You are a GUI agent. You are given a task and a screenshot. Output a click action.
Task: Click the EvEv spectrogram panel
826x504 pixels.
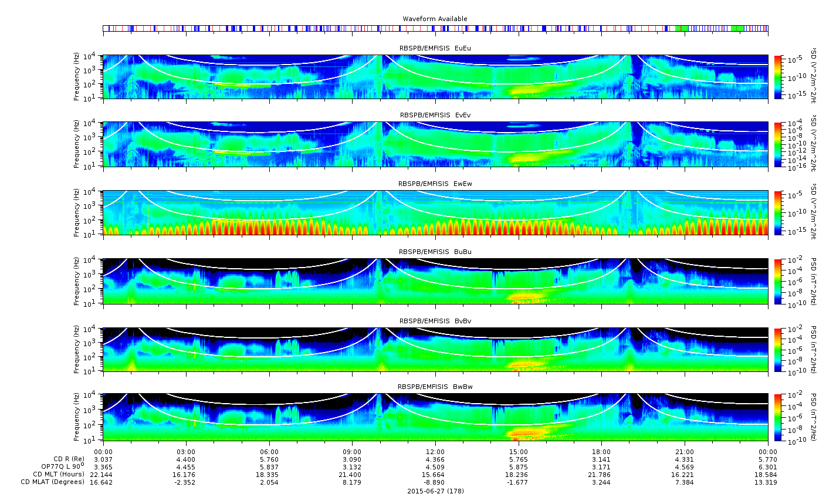tap(435, 144)
